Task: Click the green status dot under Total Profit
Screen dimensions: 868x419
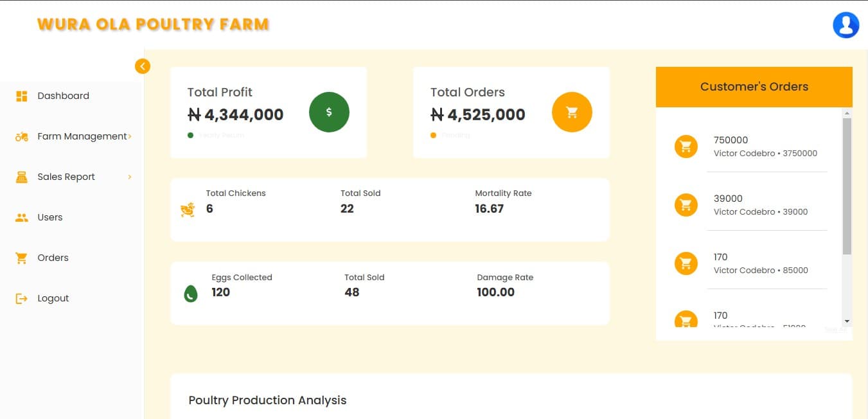Action: [x=190, y=135]
